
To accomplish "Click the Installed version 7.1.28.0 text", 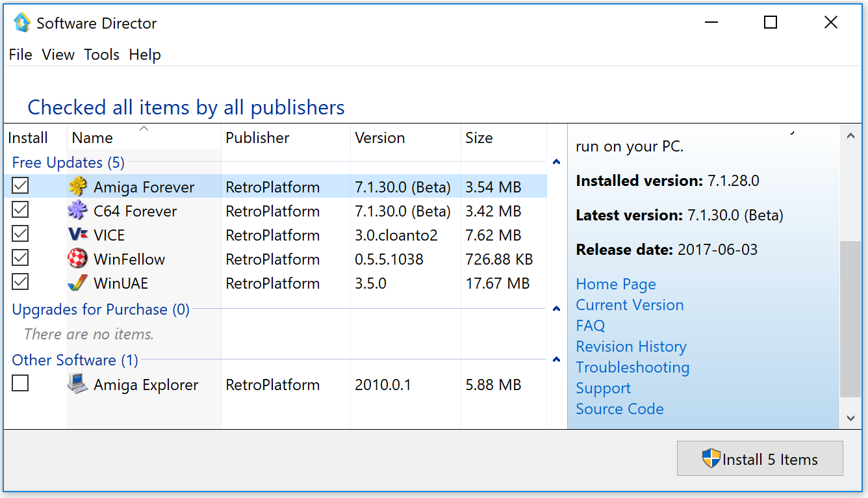I will pyautogui.click(x=667, y=181).
